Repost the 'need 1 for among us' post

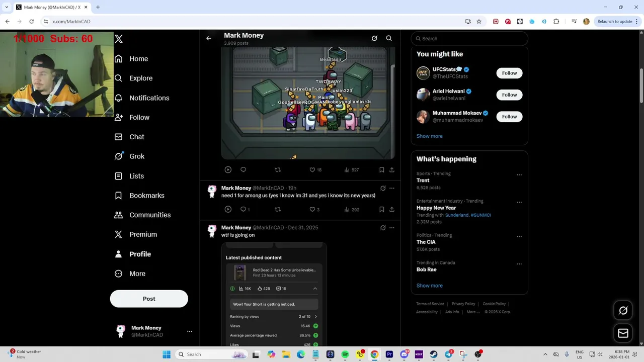(278, 209)
